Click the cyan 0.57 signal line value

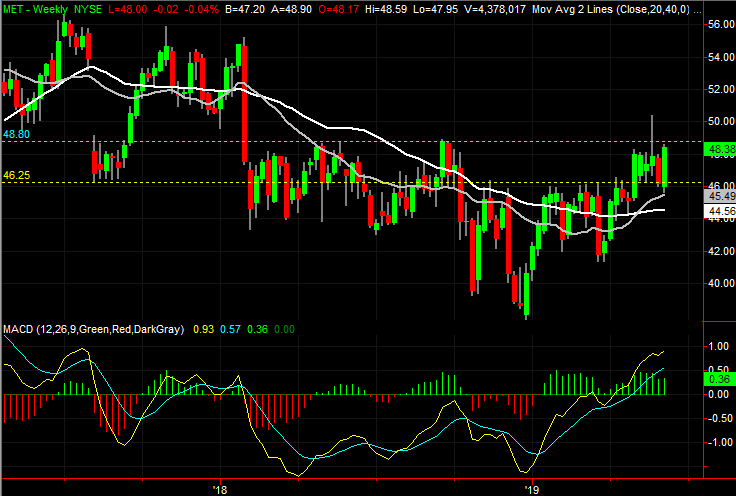[231, 329]
